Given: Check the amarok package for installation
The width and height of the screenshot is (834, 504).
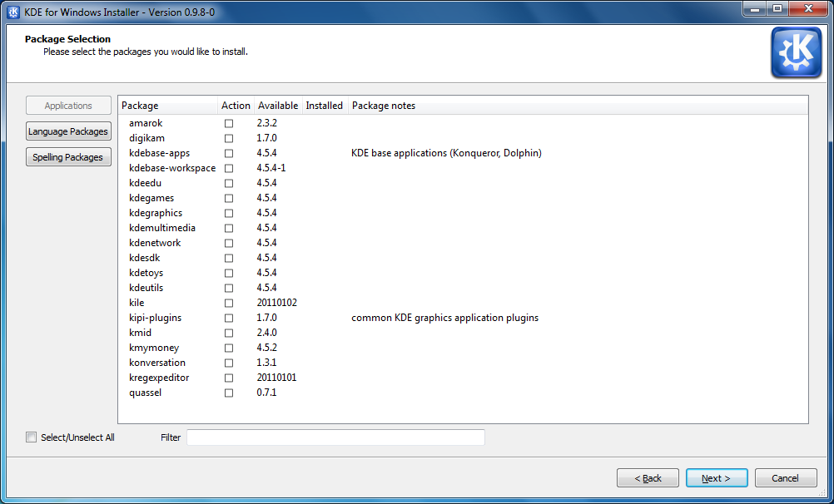Looking at the screenshot, I should tap(229, 123).
